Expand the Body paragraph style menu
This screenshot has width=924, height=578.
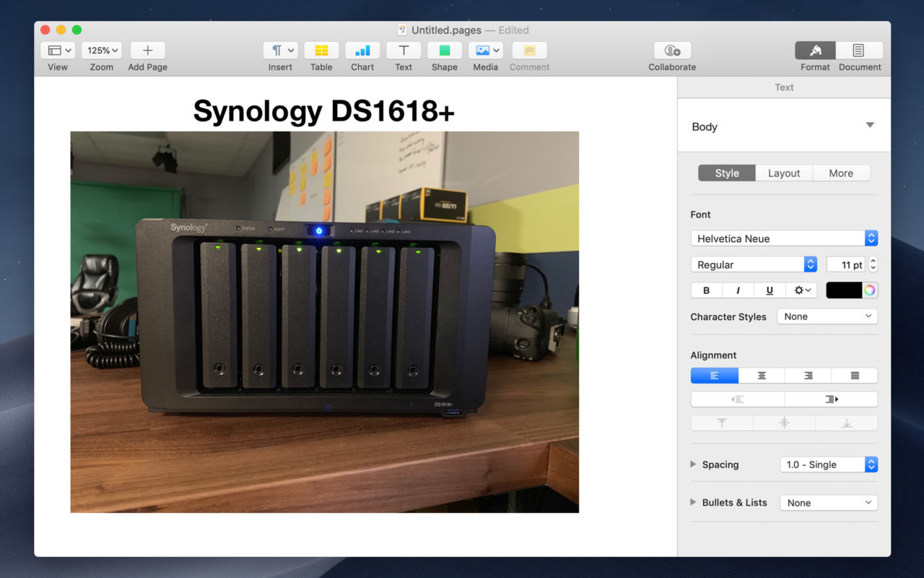click(x=870, y=126)
